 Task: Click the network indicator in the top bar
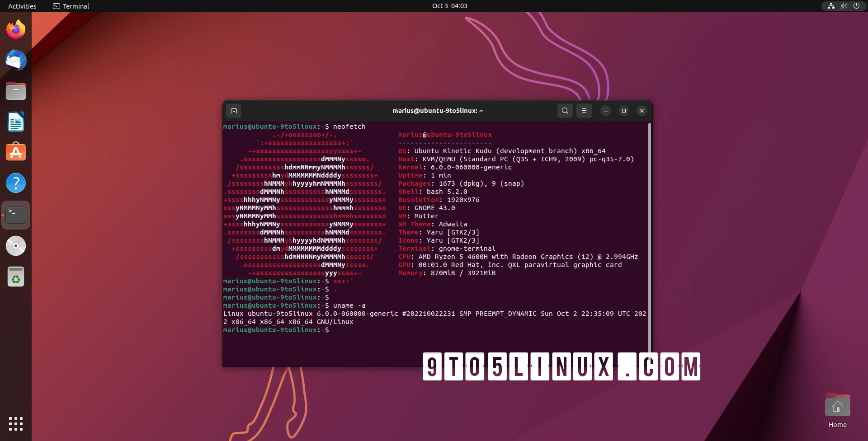coord(830,6)
